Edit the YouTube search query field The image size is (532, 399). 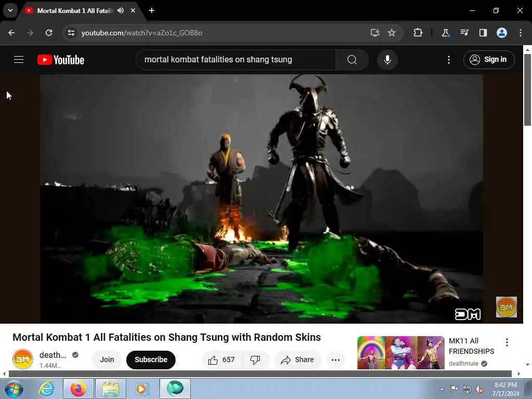(236, 60)
